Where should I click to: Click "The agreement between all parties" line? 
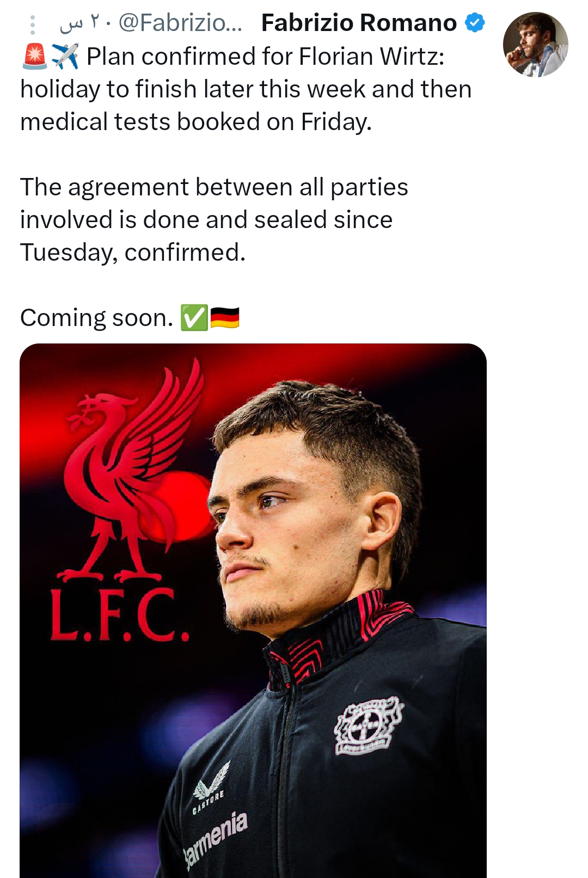tap(214, 187)
